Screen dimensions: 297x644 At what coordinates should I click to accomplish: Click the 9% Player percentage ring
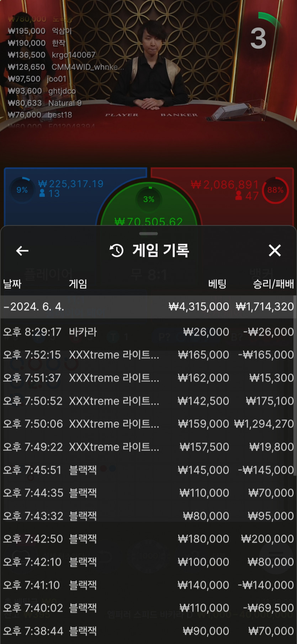22,190
